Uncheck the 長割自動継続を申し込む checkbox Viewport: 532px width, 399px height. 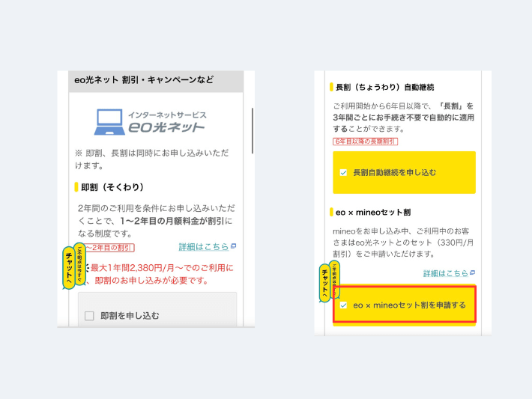click(343, 172)
